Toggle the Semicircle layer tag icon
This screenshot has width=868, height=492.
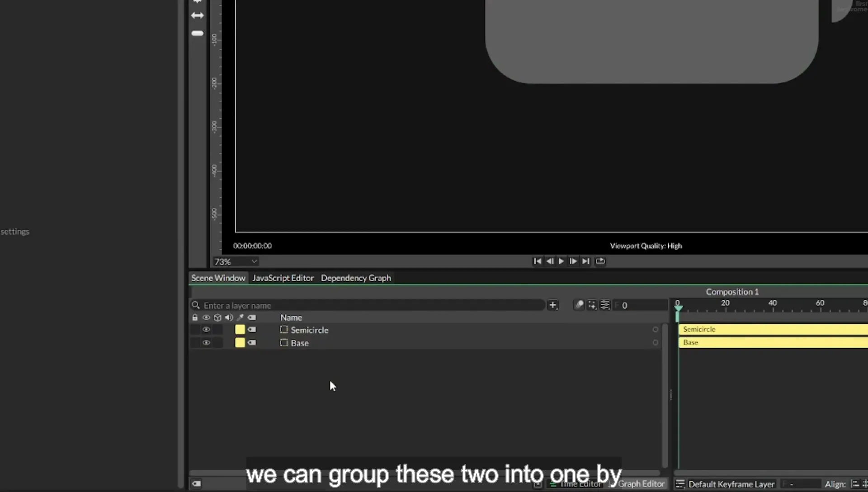pos(252,330)
